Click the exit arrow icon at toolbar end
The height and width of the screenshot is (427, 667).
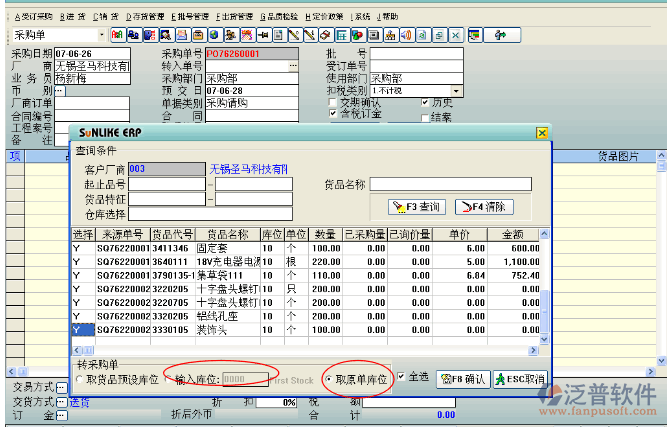click(x=501, y=35)
